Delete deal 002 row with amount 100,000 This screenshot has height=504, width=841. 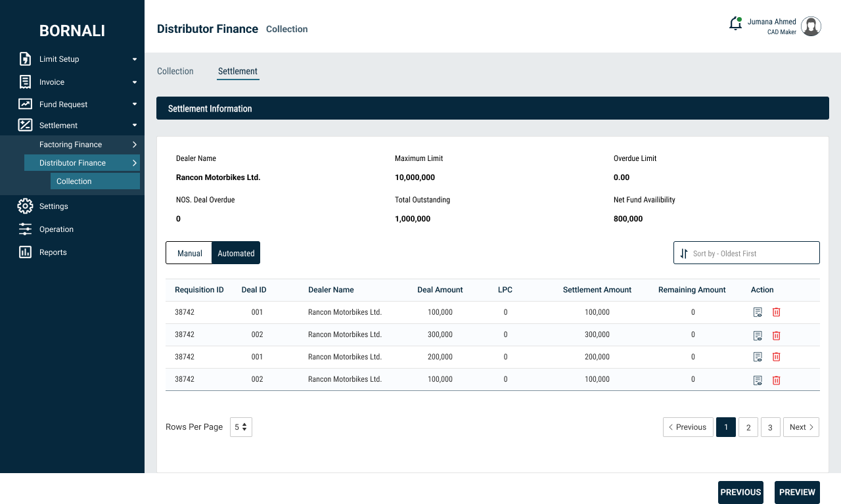coord(776,380)
